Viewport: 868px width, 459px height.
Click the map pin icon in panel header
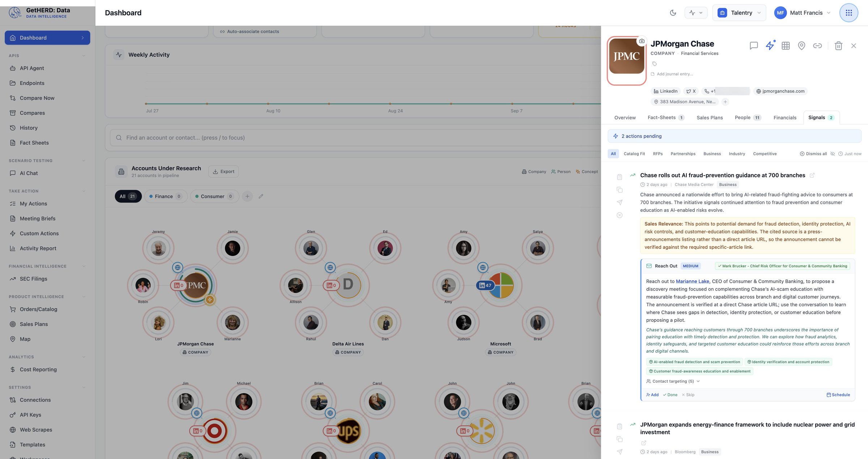point(801,46)
